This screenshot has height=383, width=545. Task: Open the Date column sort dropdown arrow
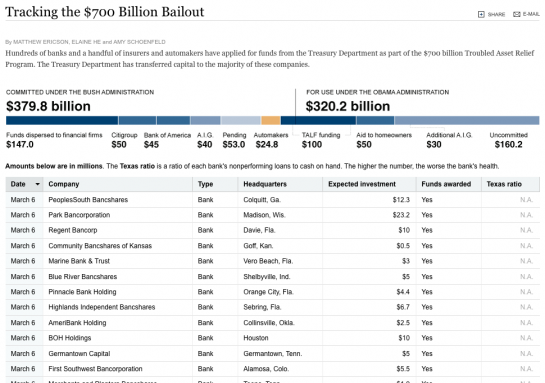pyautogui.click(x=37, y=184)
